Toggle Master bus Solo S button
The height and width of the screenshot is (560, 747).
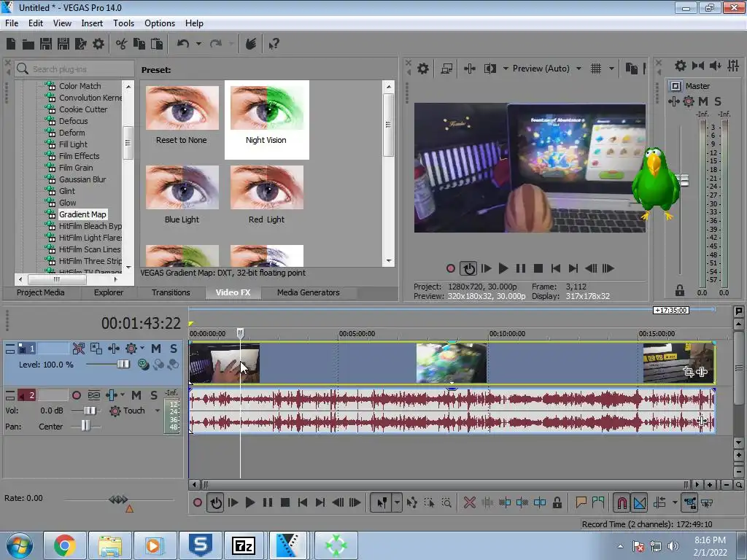pos(718,101)
